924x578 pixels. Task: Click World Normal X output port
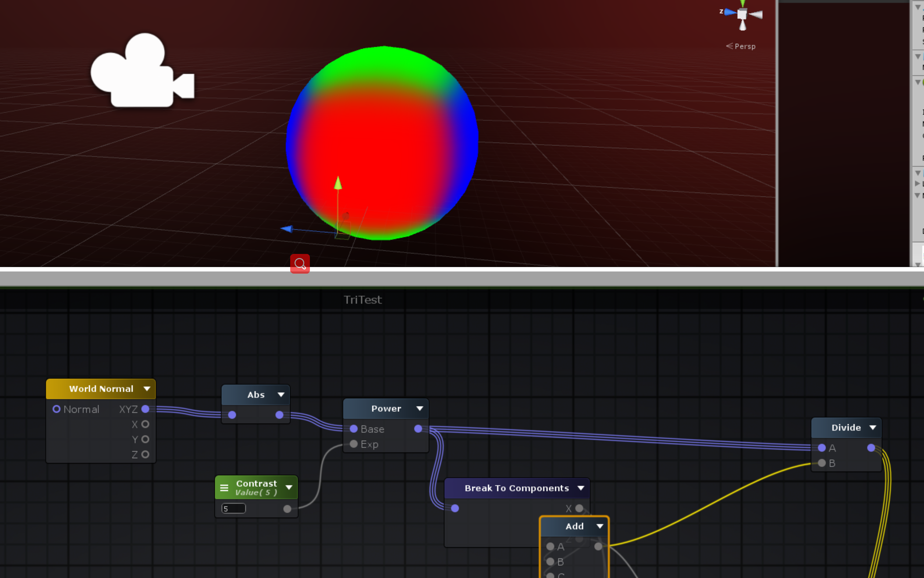tap(146, 424)
